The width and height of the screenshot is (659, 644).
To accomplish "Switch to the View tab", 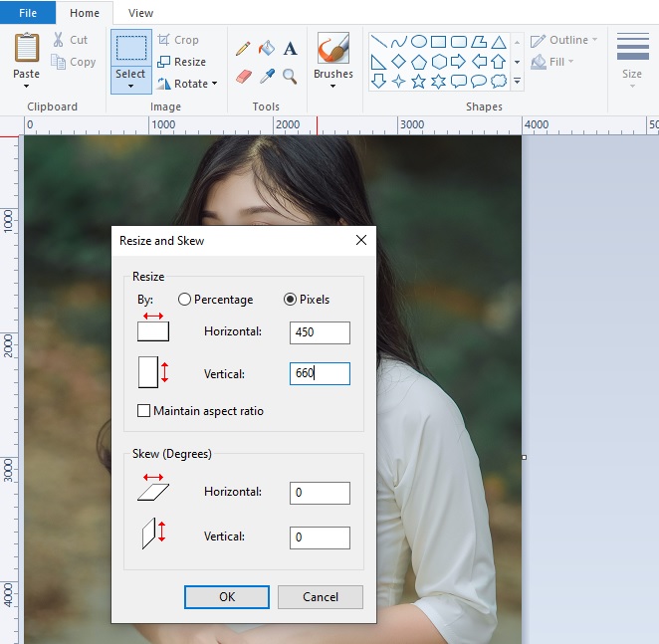I will tap(140, 13).
